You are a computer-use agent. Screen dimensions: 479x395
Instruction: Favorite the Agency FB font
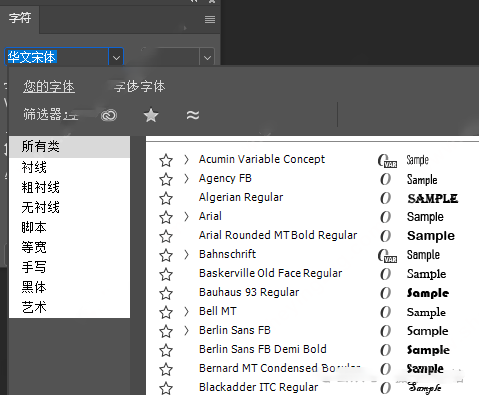coord(166,179)
